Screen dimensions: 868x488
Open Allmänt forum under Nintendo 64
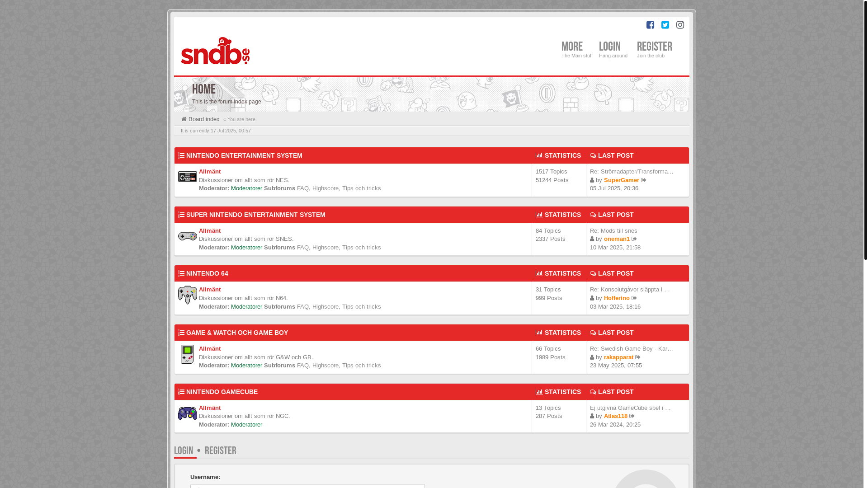coord(210,290)
